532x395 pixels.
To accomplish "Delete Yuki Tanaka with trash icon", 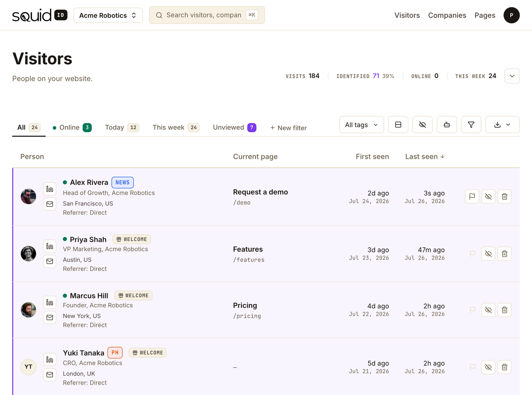I will tap(505, 367).
